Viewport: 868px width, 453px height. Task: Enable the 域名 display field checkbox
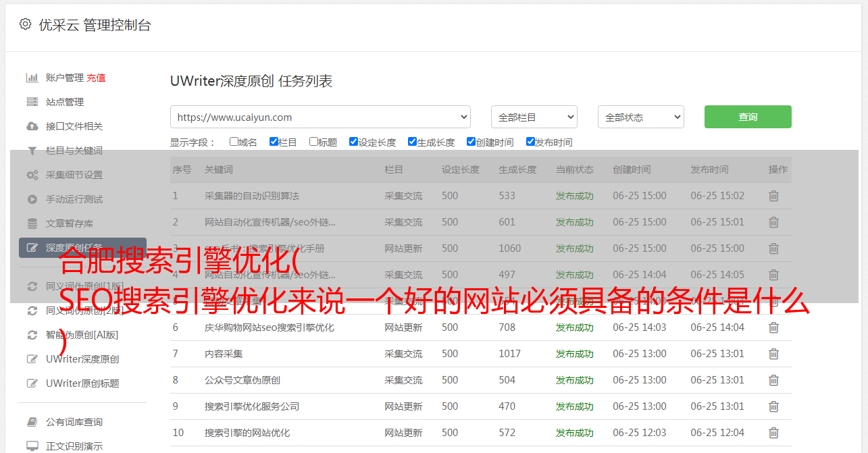234,142
